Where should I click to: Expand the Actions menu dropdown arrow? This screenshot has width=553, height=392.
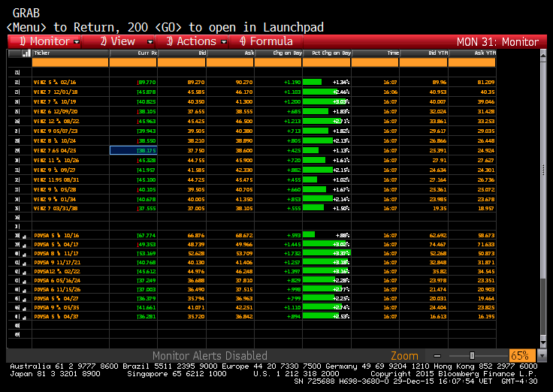(224, 42)
